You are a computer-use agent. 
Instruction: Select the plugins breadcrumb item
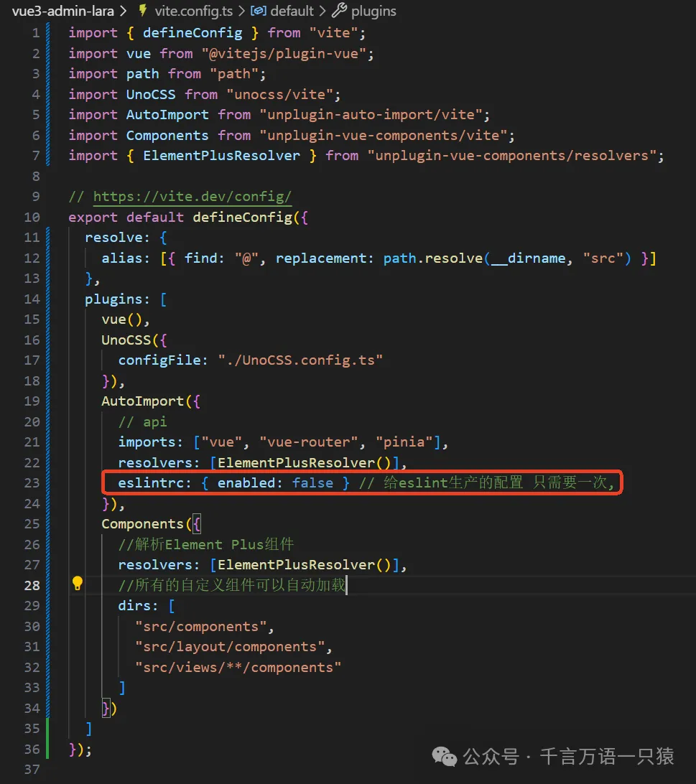[373, 11]
